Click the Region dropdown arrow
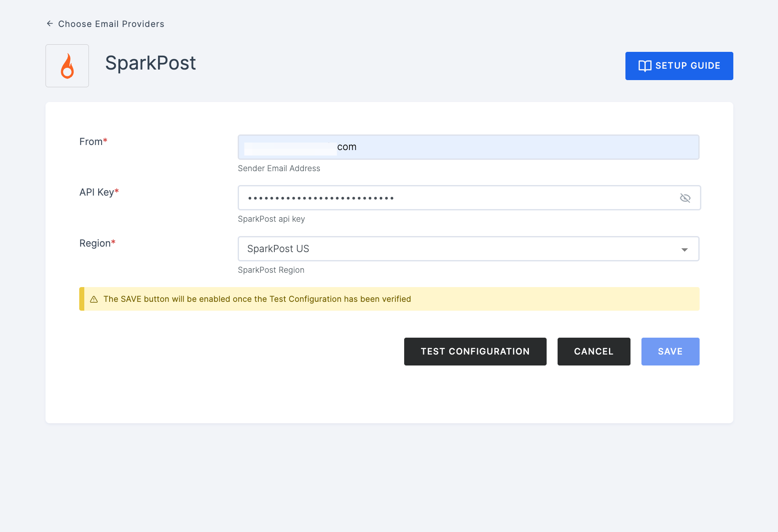This screenshot has width=778, height=532. (684, 250)
